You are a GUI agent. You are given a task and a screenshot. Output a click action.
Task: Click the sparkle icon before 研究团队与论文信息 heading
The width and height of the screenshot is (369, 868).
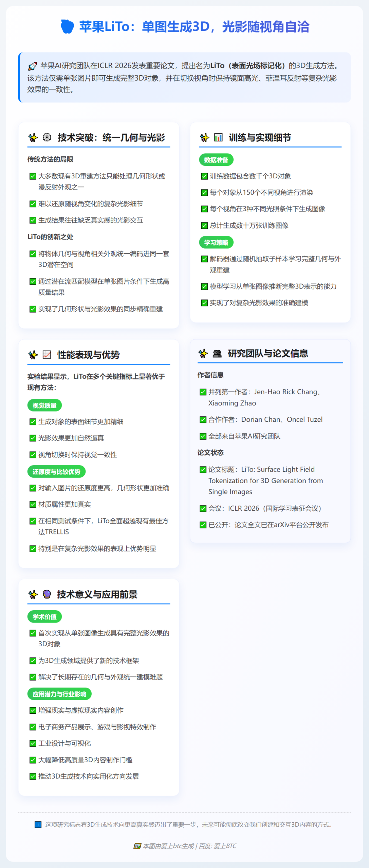[x=203, y=353]
